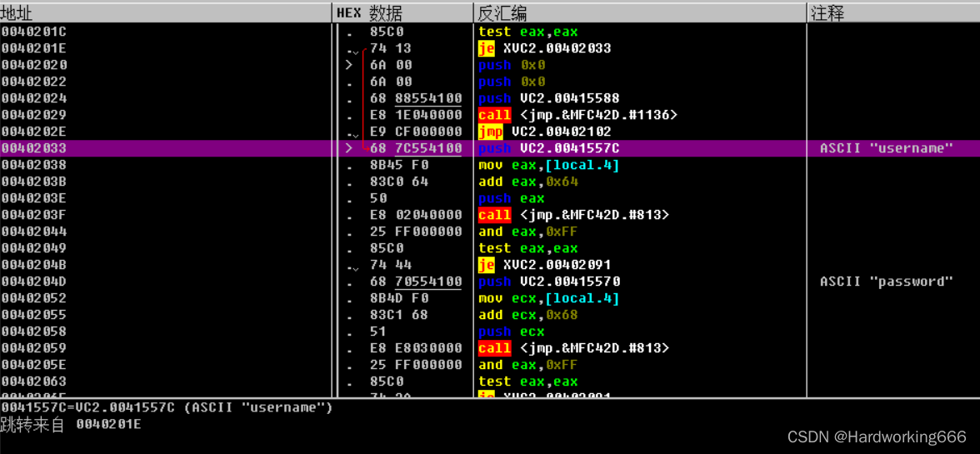Click hex bytes E8 1E040000
This screenshot has width=980, height=454.
[x=416, y=115]
